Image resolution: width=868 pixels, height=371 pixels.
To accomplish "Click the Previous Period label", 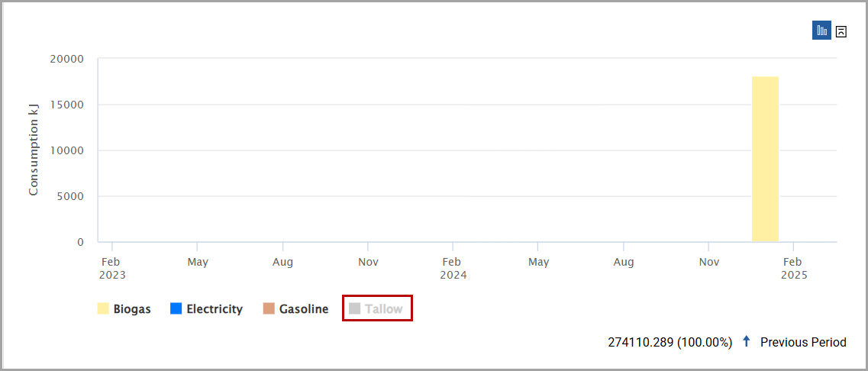I will pyautogui.click(x=803, y=342).
